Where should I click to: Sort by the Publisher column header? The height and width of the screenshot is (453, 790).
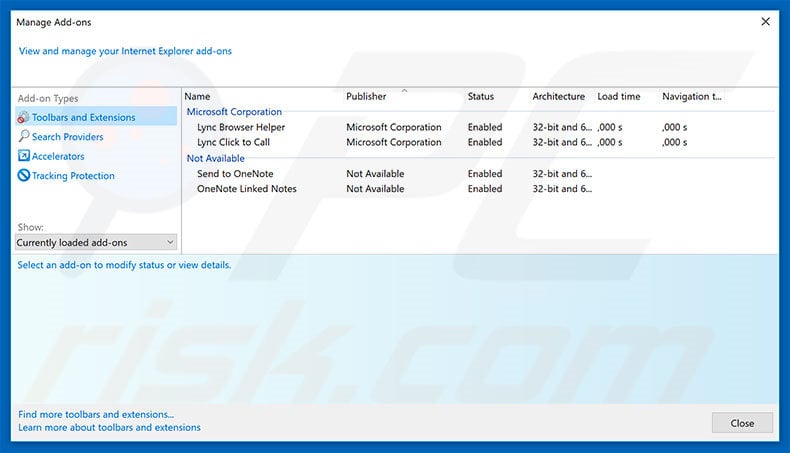[x=366, y=96]
